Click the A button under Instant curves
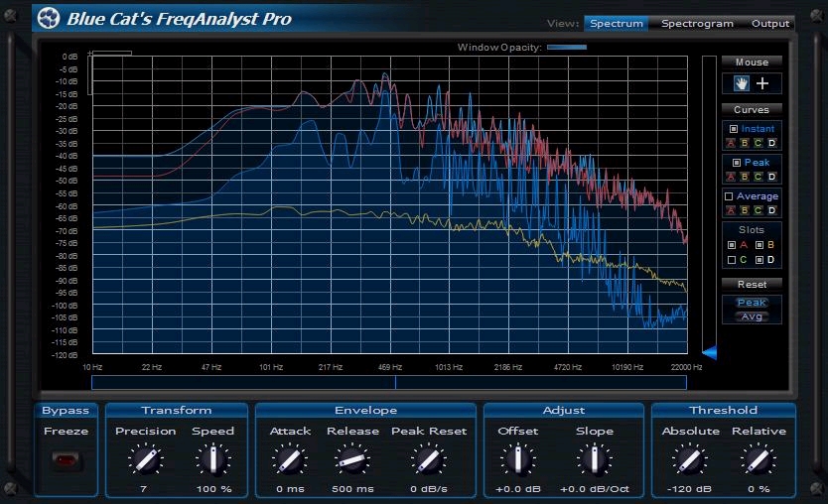 731,143
